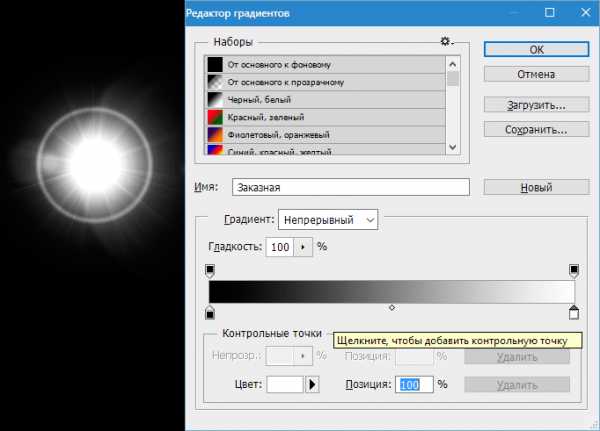Click the Отмена button
This screenshot has height=431, width=600.
point(536,74)
